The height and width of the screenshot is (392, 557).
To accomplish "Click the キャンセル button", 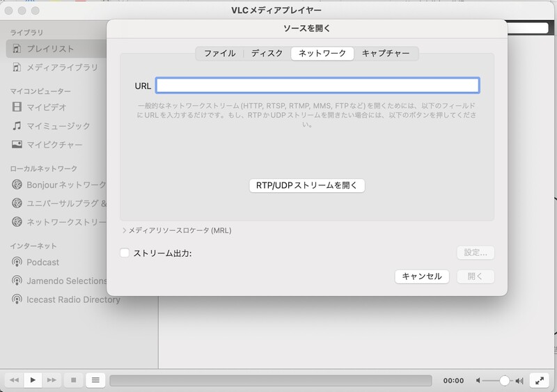I will pyautogui.click(x=422, y=276).
